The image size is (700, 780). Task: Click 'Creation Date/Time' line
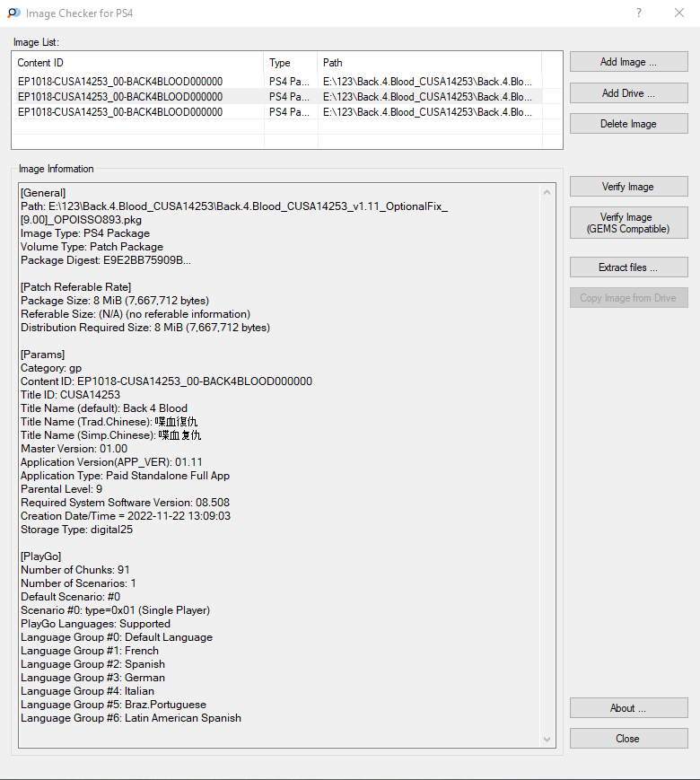126,515
